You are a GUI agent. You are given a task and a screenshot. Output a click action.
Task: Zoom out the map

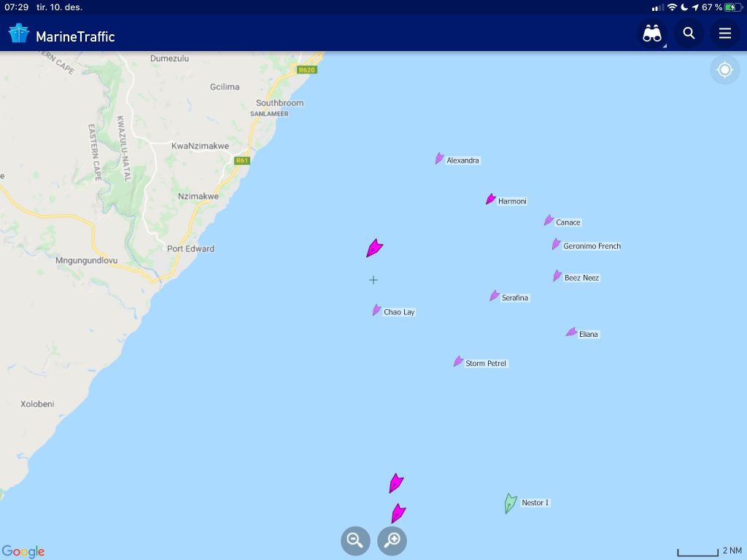[355, 540]
